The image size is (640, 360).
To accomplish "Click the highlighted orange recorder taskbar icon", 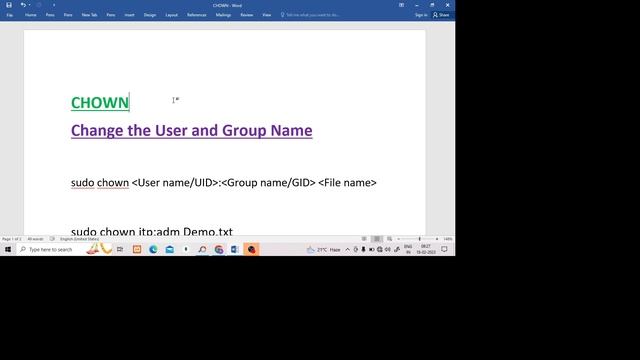I will pyautogui.click(x=251, y=249).
